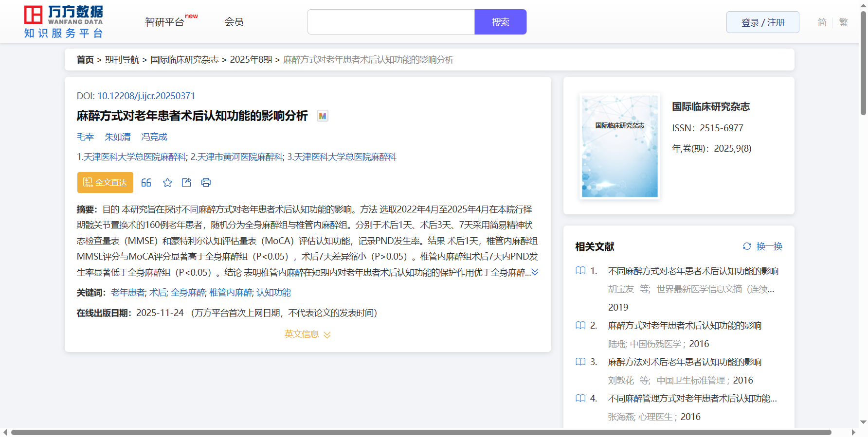868x437 pixels.
Task: Click the 登录 / 注册 login button
Action: (762, 22)
